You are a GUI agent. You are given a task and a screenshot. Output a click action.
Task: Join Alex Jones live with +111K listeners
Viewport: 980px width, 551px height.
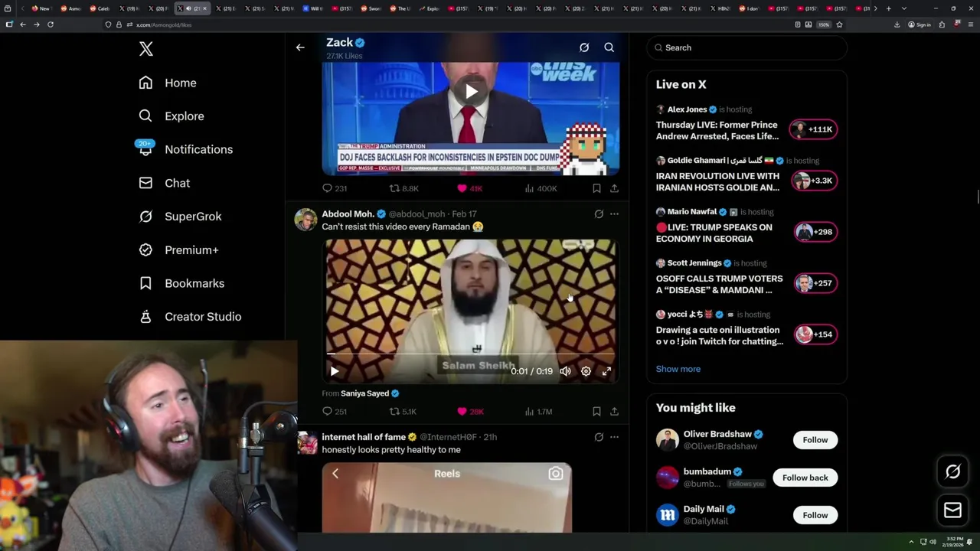814,129
